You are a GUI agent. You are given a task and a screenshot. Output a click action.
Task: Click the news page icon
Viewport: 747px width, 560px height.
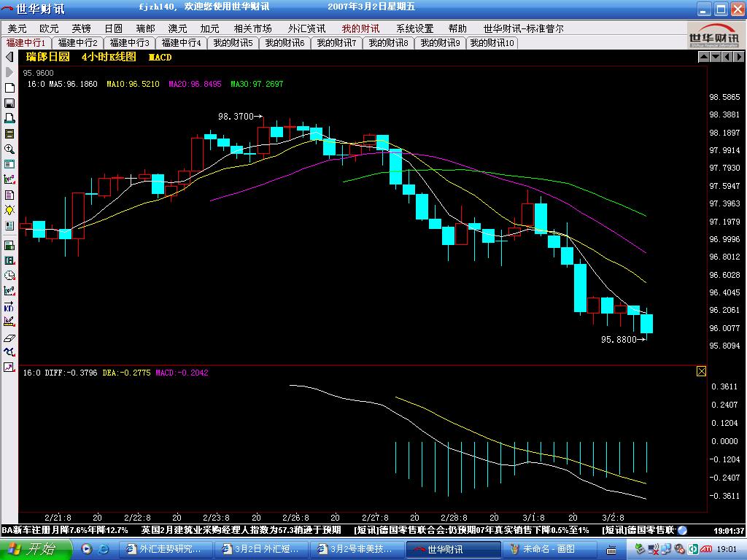coord(9,225)
